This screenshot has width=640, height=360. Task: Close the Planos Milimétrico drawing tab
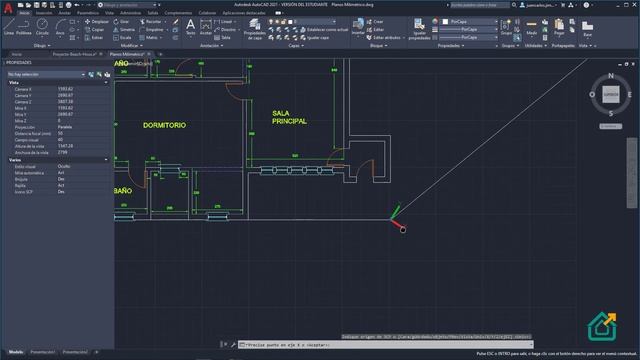(149, 54)
